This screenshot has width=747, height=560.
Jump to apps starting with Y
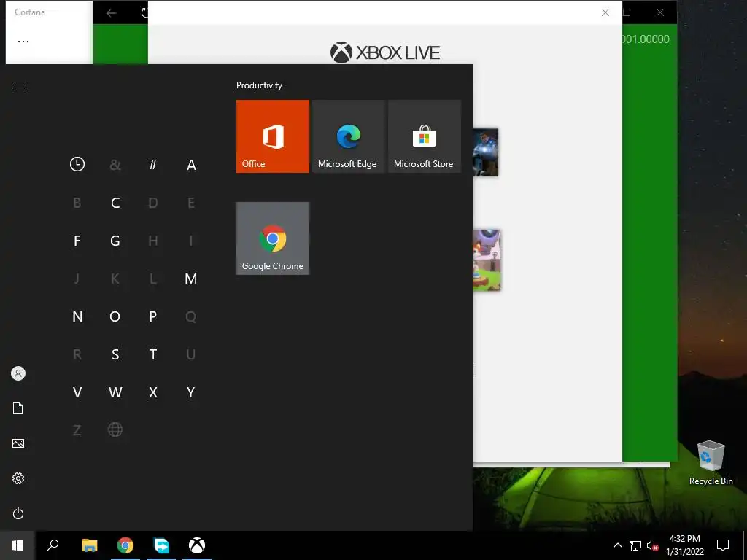pos(191,392)
